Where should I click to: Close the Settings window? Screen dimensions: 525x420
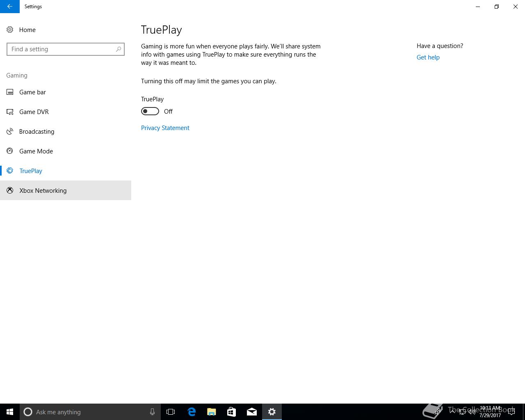pyautogui.click(x=516, y=7)
